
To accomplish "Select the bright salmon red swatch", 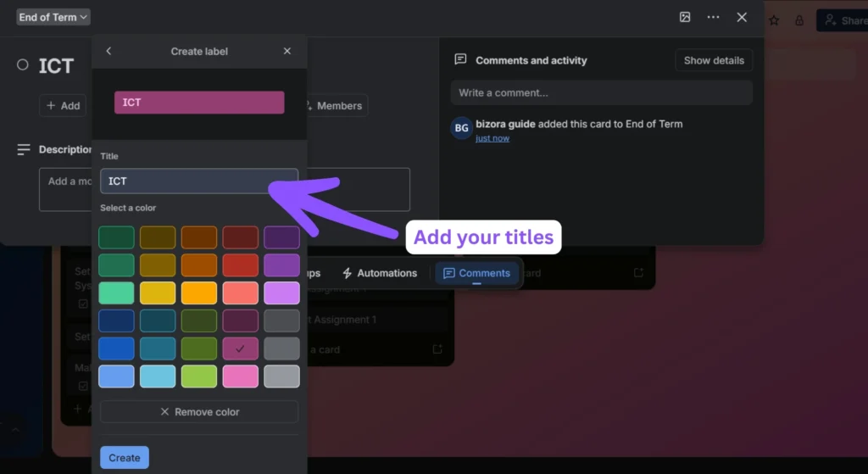I will (240, 293).
